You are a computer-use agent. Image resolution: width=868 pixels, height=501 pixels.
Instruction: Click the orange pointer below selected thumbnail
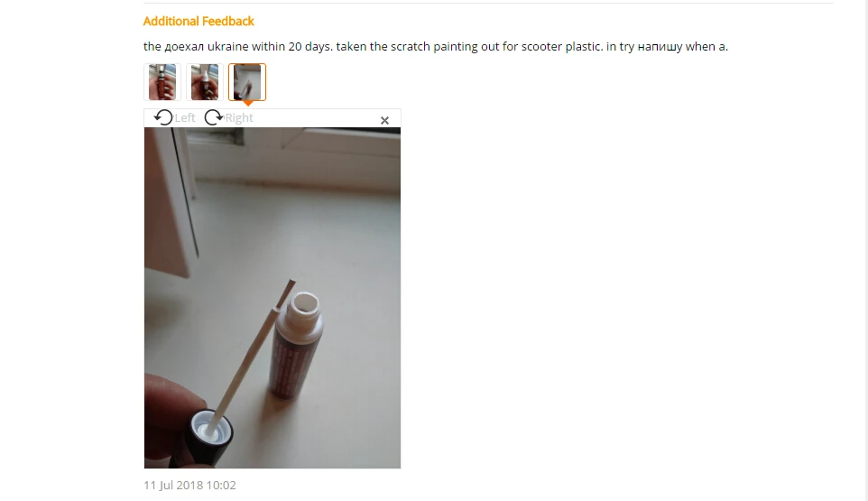[248, 104]
